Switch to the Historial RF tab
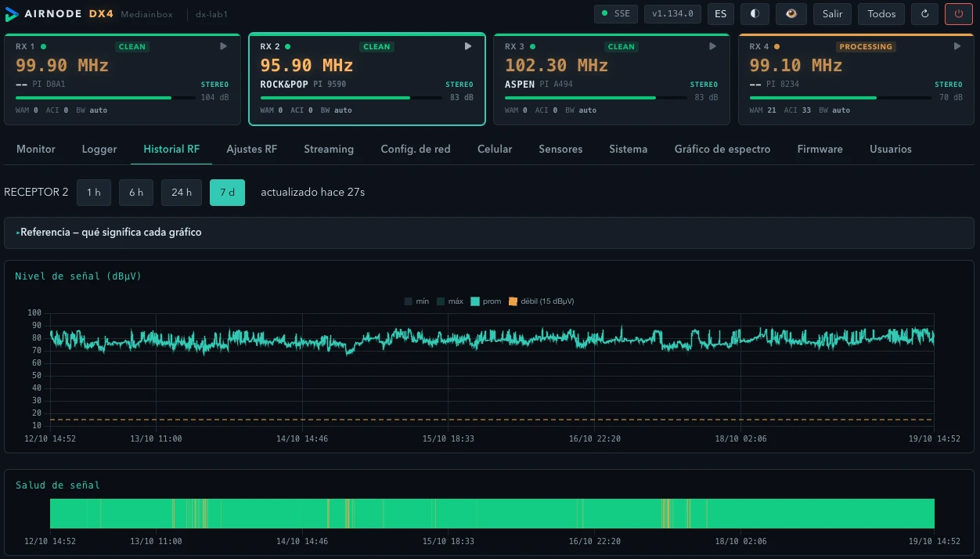 (x=171, y=149)
